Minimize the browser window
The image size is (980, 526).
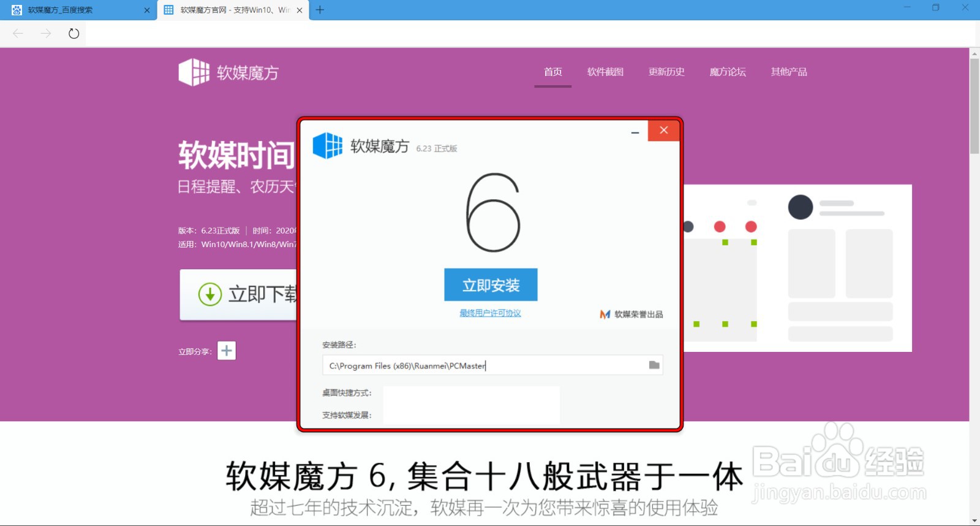click(x=907, y=7)
